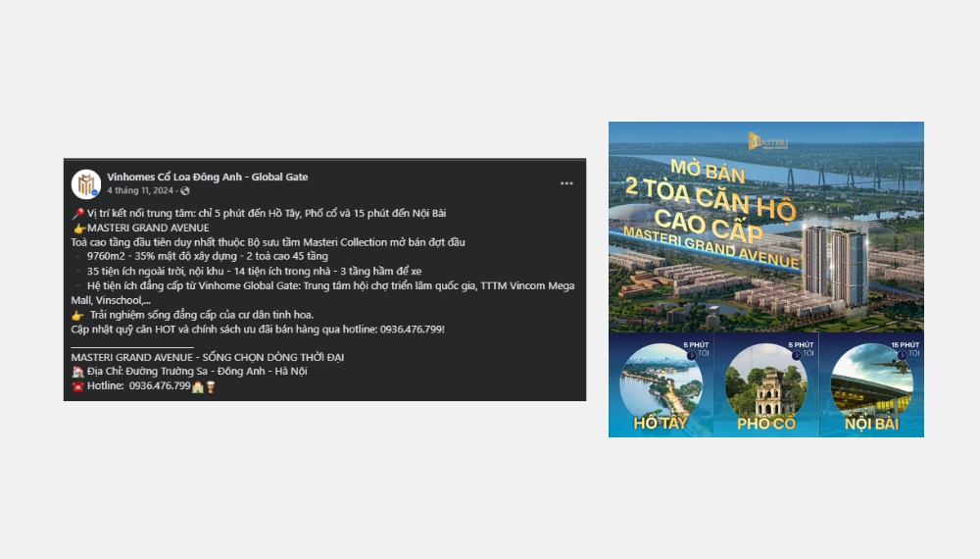Click the Vinhomes Cổ Loa page avatar

click(86, 183)
